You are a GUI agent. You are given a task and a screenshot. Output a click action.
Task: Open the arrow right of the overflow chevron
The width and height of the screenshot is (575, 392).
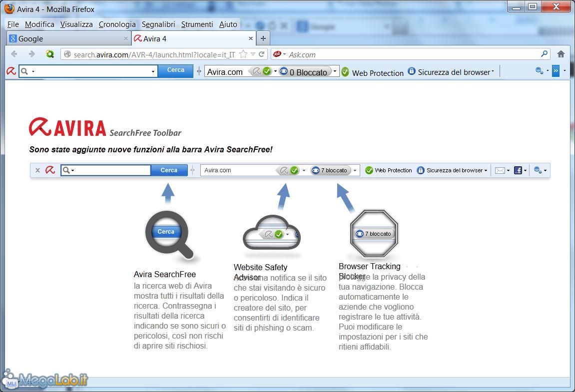(x=565, y=71)
